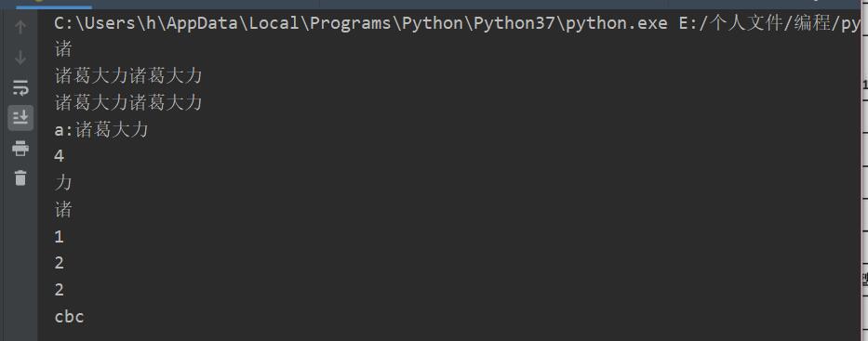Click the Up the Stack Trace arrow
868x341 pixels.
(x=20, y=27)
